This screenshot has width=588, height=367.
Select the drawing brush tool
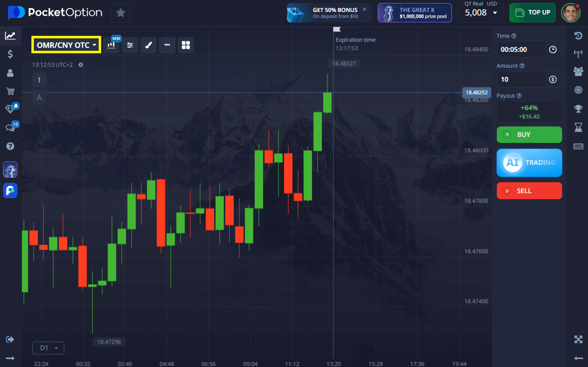coord(148,45)
